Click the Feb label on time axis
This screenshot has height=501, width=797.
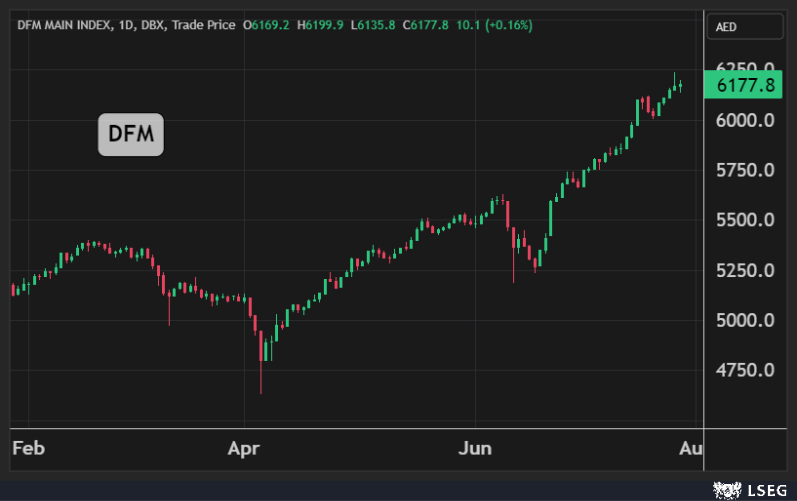point(29,448)
